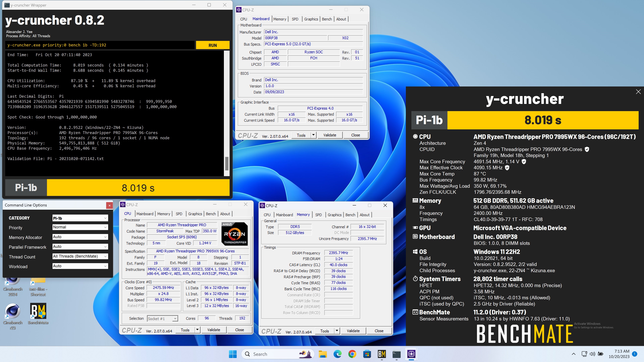The height and width of the screenshot is (362, 644).
Task: Click the System Timers clock icon
Action: [x=415, y=279]
